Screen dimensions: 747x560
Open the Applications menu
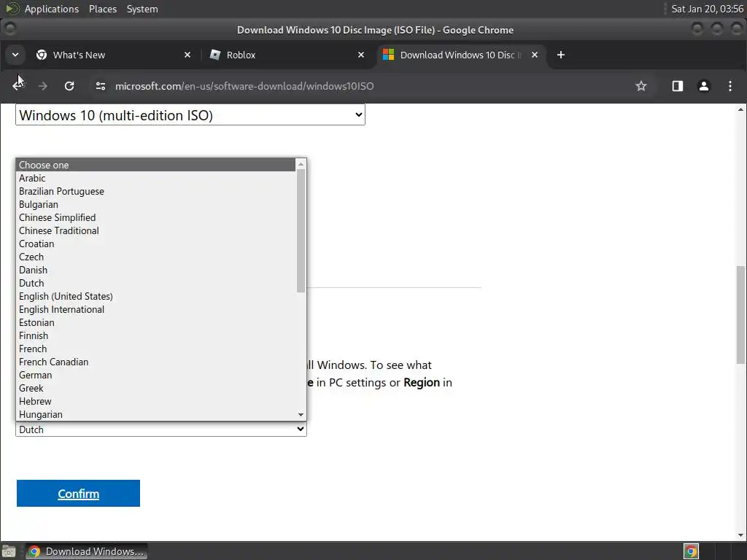click(x=52, y=9)
